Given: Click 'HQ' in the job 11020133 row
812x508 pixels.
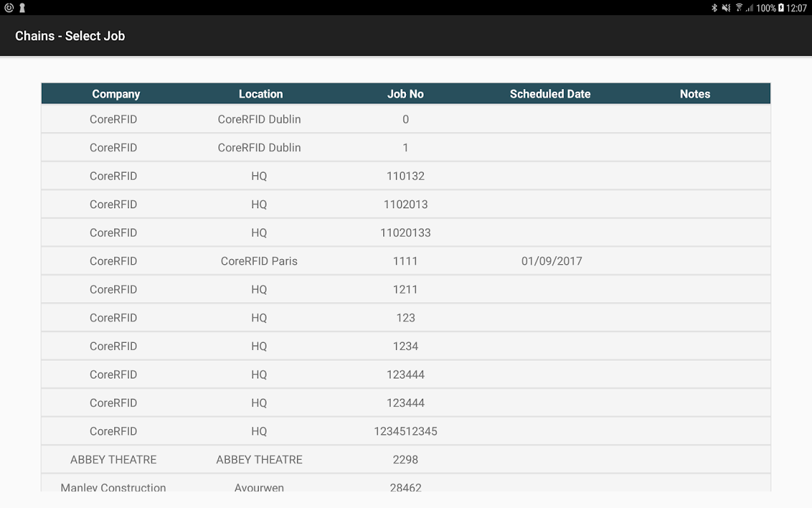Looking at the screenshot, I should tap(259, 232).
